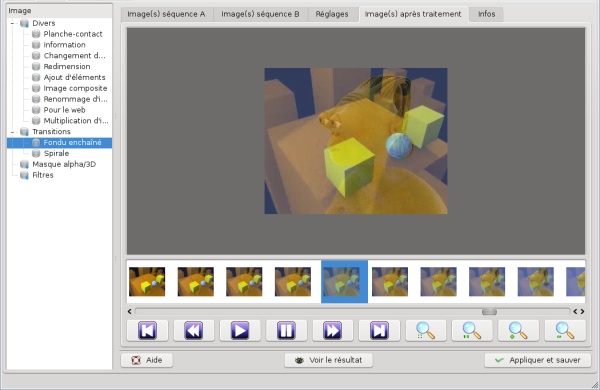Viewport: 600px width, 390px height.
Task: Open the Image(s) séquence A tab
Action: coord(166,14)
